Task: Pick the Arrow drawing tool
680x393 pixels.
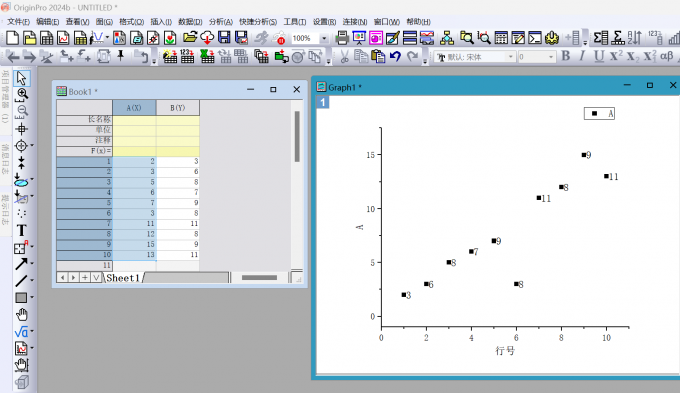Action: pos(21,264)
